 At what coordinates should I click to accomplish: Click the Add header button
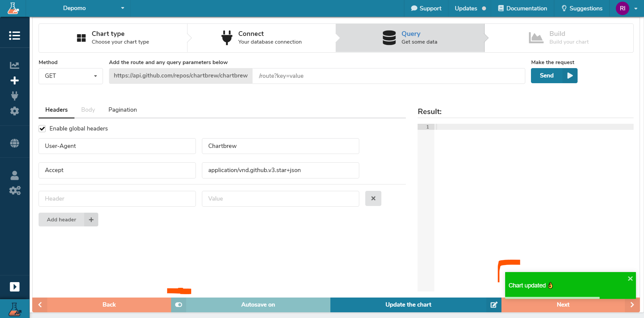[68, 220]
